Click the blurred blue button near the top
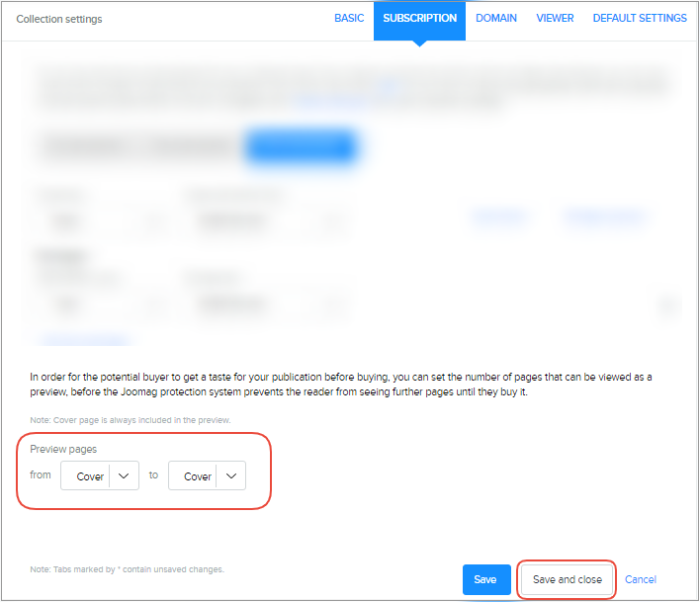The width and height of the screenshot is (700, 602). pyautogui.click(x=301, y=147)
